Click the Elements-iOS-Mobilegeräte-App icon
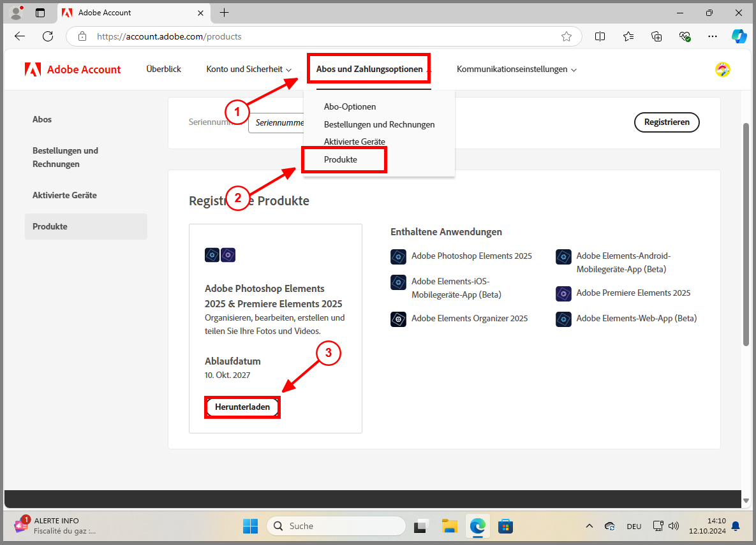756x545 pixels. (x=398, y=282)
